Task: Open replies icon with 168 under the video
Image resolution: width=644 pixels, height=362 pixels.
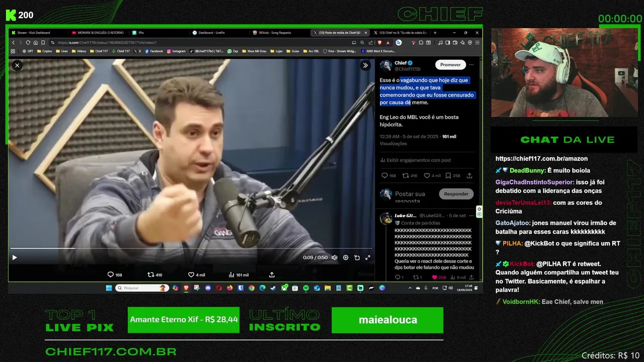Action: tap(115, 275)
